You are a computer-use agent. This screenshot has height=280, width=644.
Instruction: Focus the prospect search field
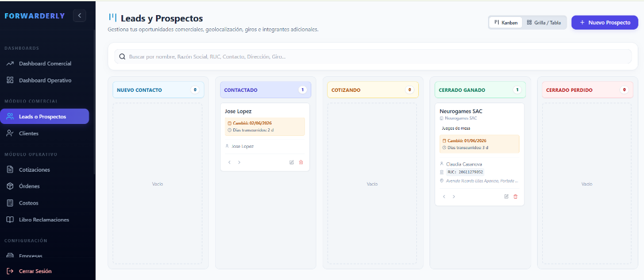pos(372,57)
